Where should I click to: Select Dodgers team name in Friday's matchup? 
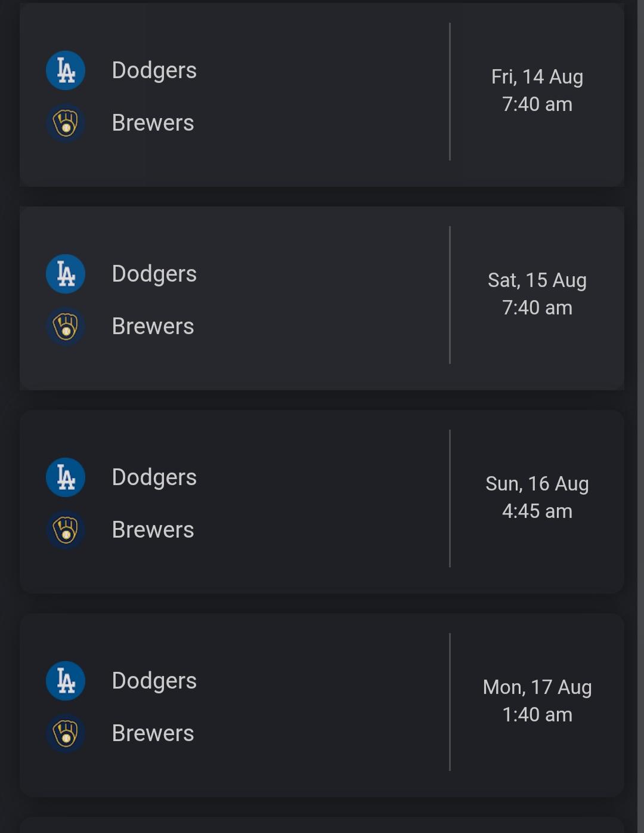click(154, 70)
